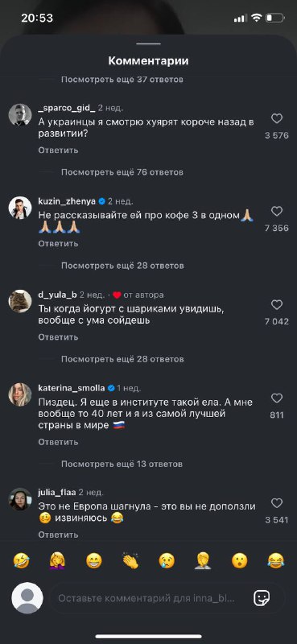Insert the facepalm woman emoji
Viewport: 297px width, 644px height.
tap(57, 560)
